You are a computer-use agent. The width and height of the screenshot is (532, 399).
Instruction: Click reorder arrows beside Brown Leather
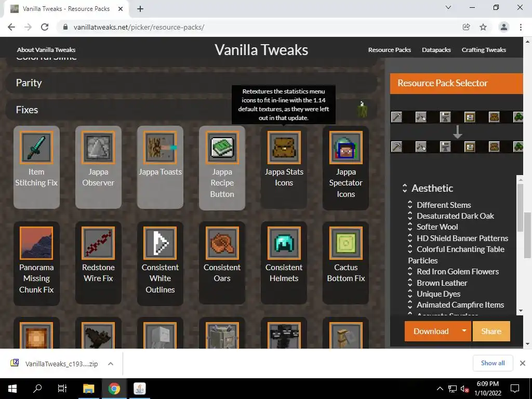[x=410, y=283]
